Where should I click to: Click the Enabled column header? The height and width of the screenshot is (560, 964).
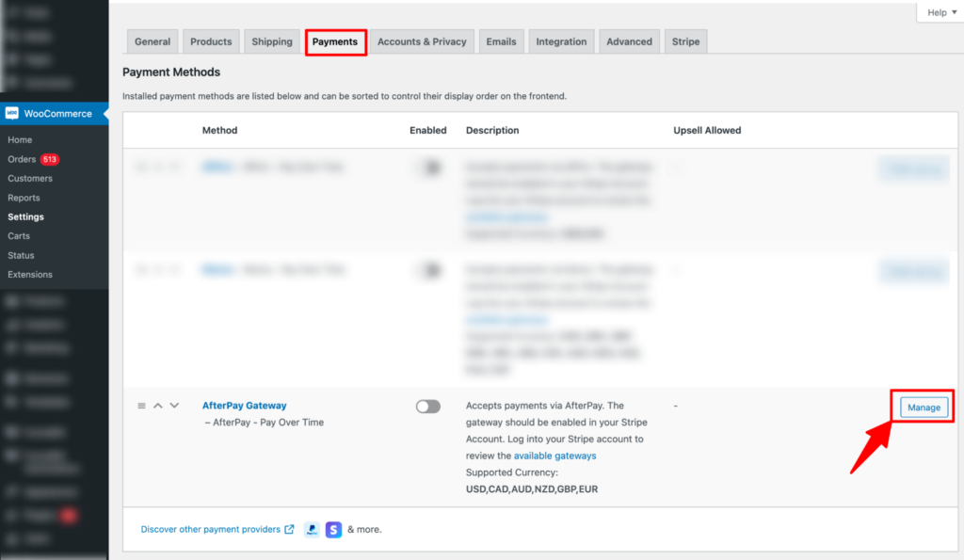point(428,130)
